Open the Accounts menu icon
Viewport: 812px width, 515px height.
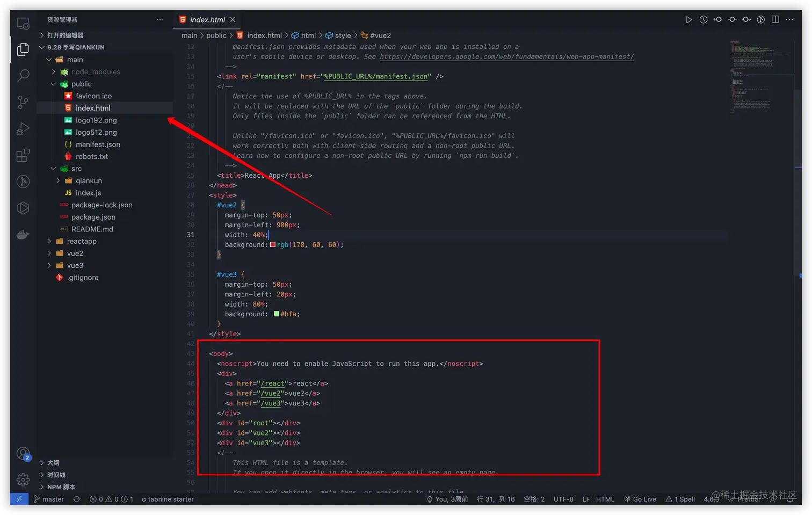click(23, 454)
